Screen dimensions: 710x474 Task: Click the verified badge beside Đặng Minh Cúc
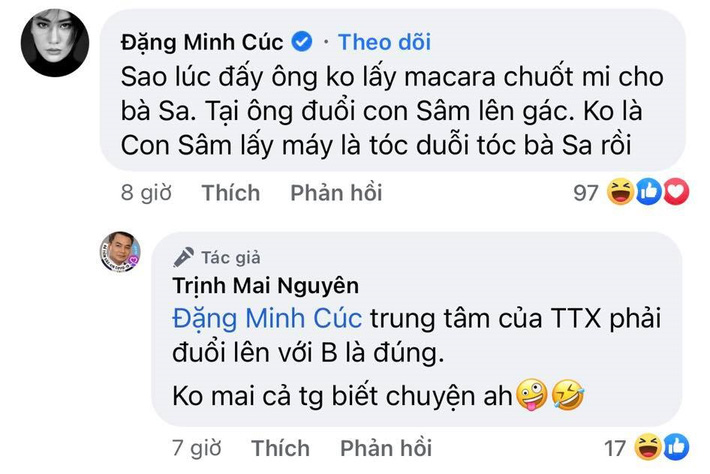(301, 42)
